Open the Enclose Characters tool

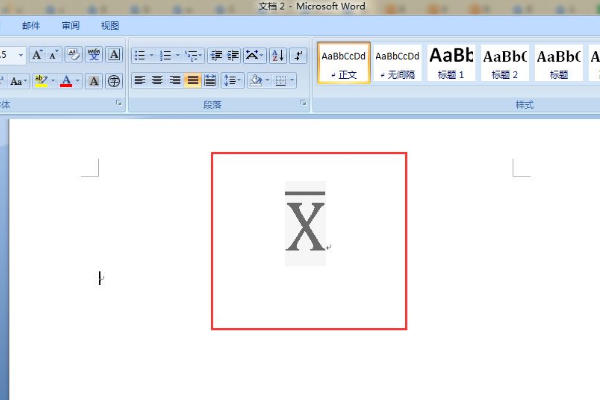(x=114, y=81)
